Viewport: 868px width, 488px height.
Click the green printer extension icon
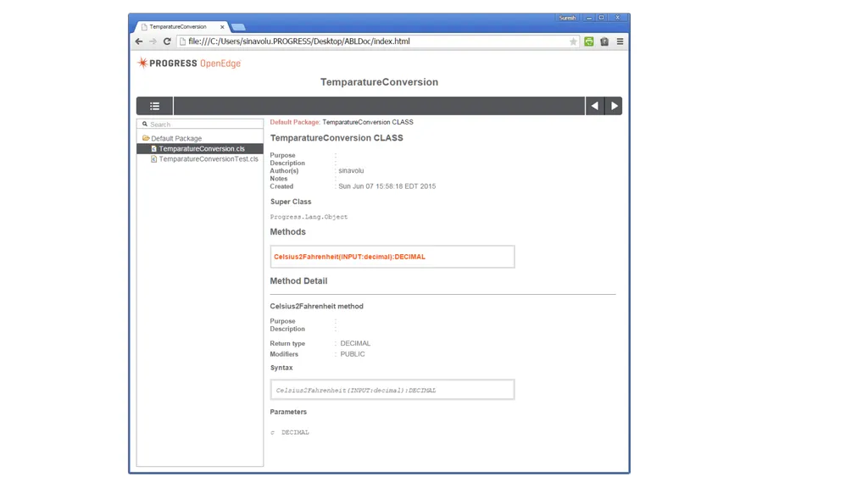tap(589, 42)
